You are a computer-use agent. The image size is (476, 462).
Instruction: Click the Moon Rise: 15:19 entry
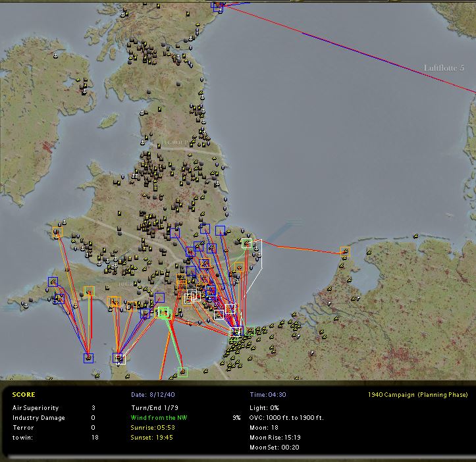[275, 438]
